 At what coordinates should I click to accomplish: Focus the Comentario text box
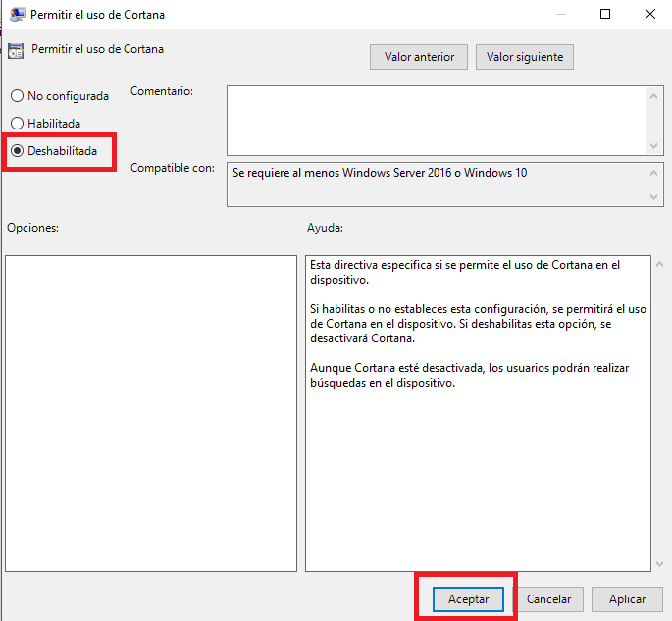(437, 121)
